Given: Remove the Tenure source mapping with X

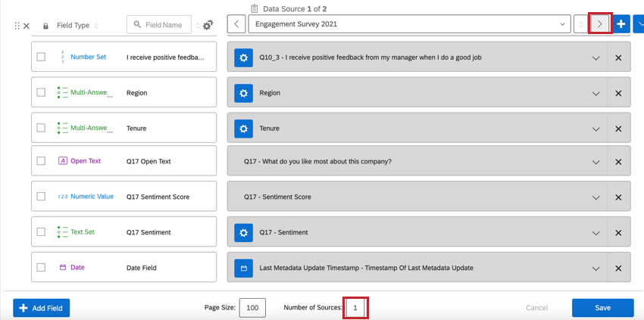Looking at the screenshot, I should pos(618,129).
